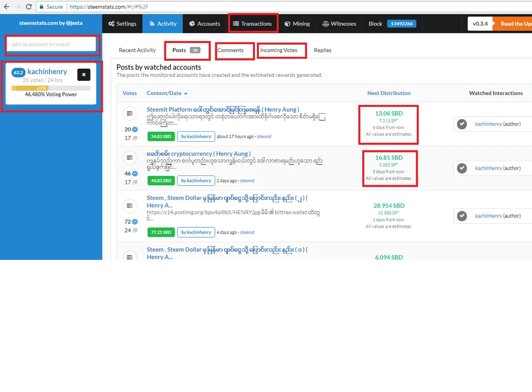532x392 pixels.
Task: Click the 77.21 SBD green badge
Action: [161, 232]
